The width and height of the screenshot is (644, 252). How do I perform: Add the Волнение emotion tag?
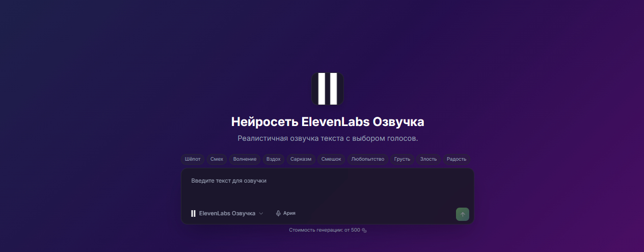pos(245,159)
